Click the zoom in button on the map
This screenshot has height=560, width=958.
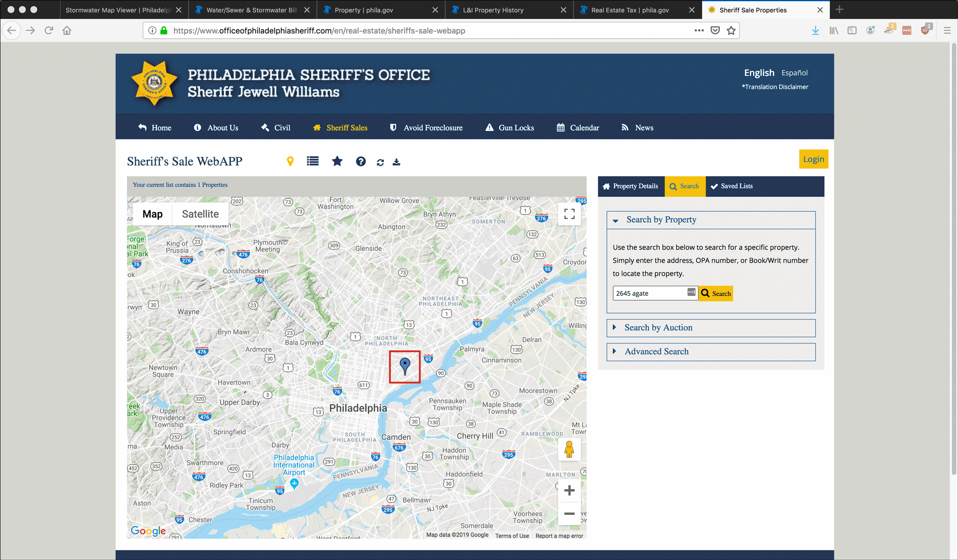(x=568, y=489)
